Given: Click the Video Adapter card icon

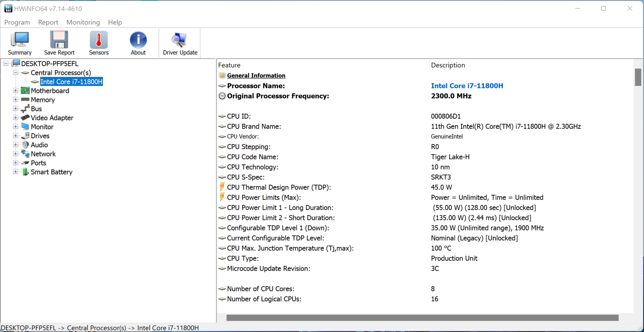Looking at the screenshot, I should [25, 118].
